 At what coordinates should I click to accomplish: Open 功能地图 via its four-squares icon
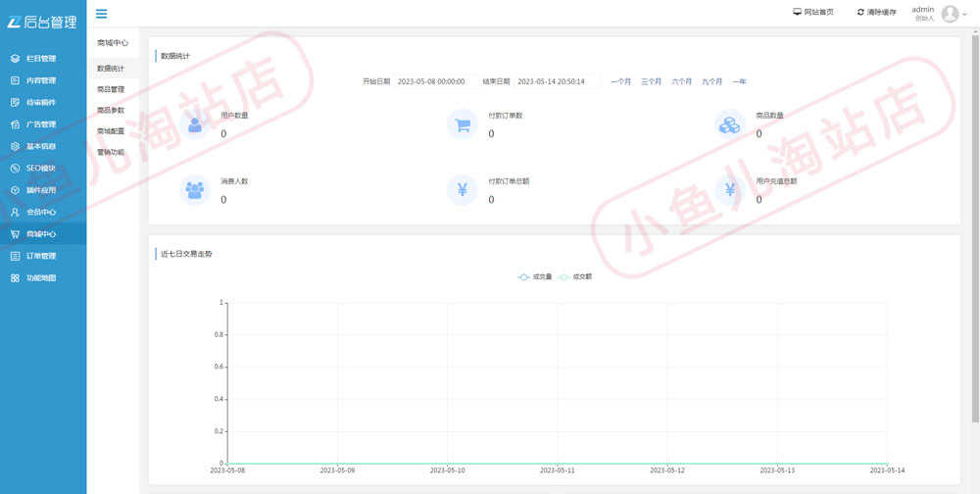(x=15, y=278)
